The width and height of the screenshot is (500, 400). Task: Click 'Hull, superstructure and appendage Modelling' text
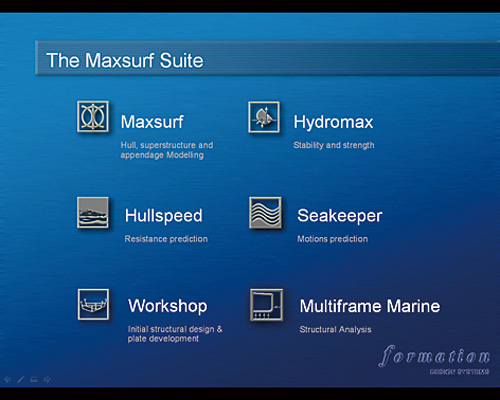point(167,150)
